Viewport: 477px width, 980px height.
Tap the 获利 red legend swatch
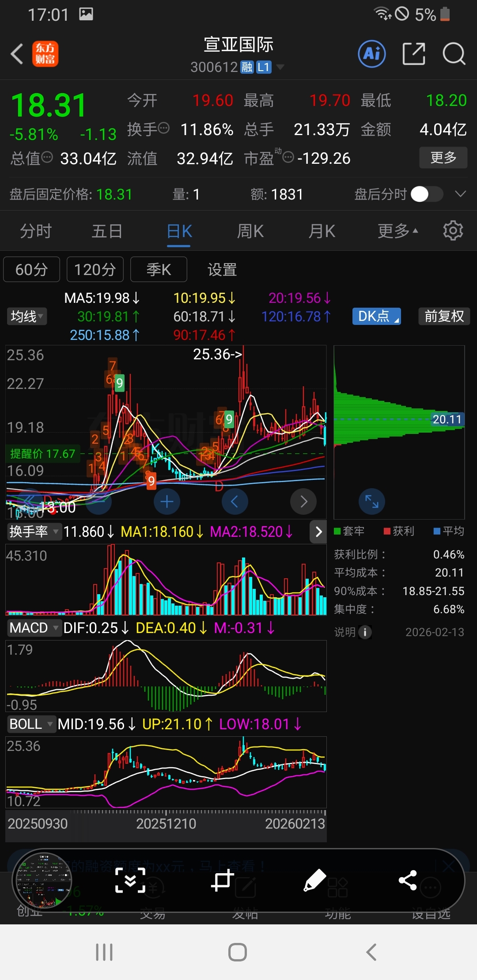coord(387,531)
